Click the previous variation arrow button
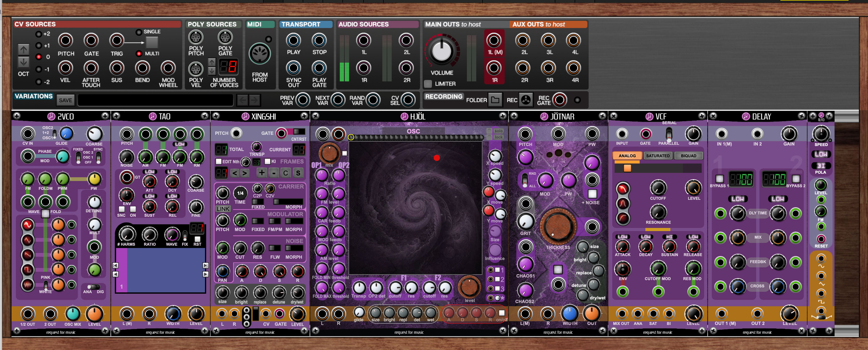The image size is (868, 350). tap(242, 100)
